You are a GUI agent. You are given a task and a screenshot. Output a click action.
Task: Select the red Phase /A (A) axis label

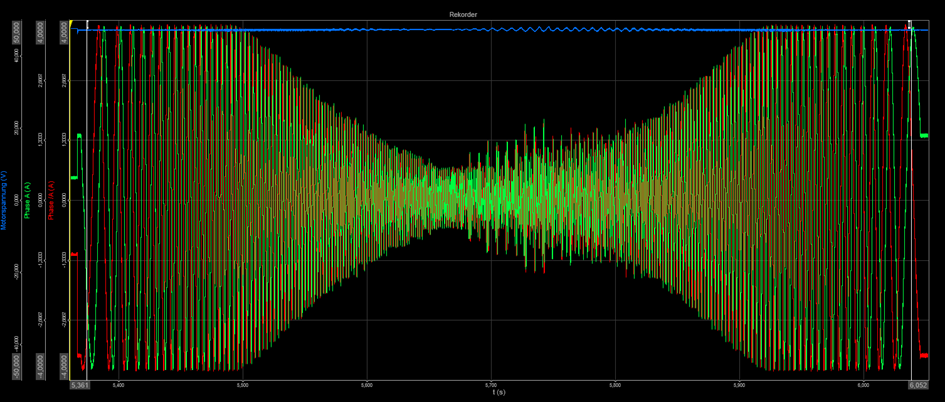pos(51,200)
